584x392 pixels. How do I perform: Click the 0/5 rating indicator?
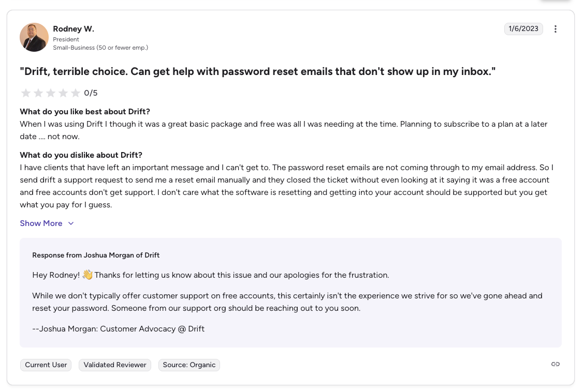pyautogui.click(x=91, y=93)
